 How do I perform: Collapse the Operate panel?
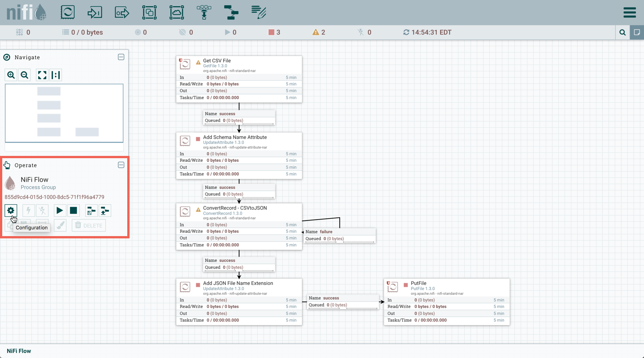pyautogui.click(x=121, y=165)
